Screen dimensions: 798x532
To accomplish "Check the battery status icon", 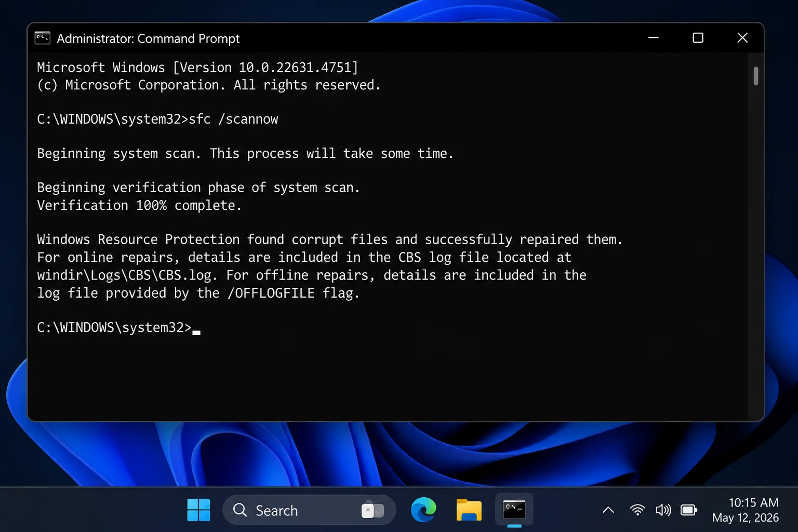I will point(689,510).
